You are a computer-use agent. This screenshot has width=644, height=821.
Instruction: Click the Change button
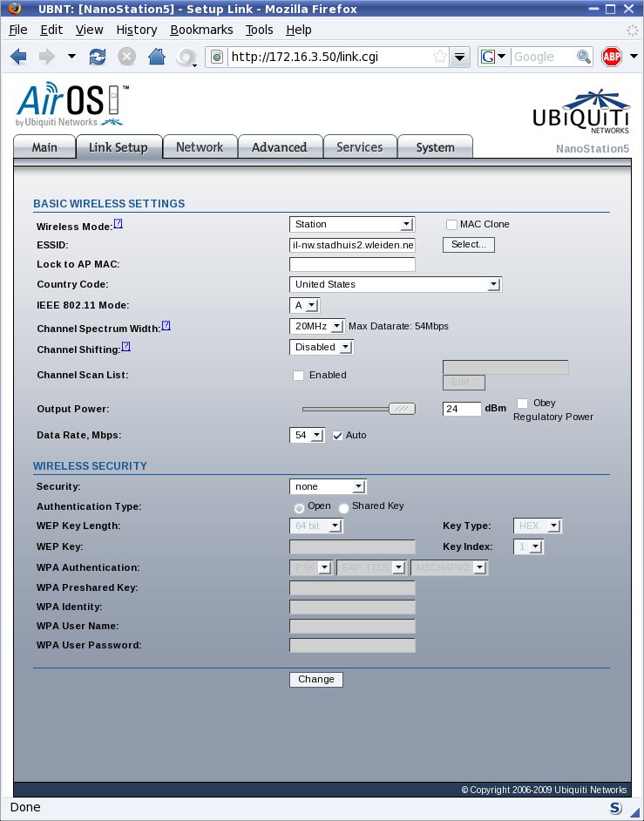click(x=316, y=679)
